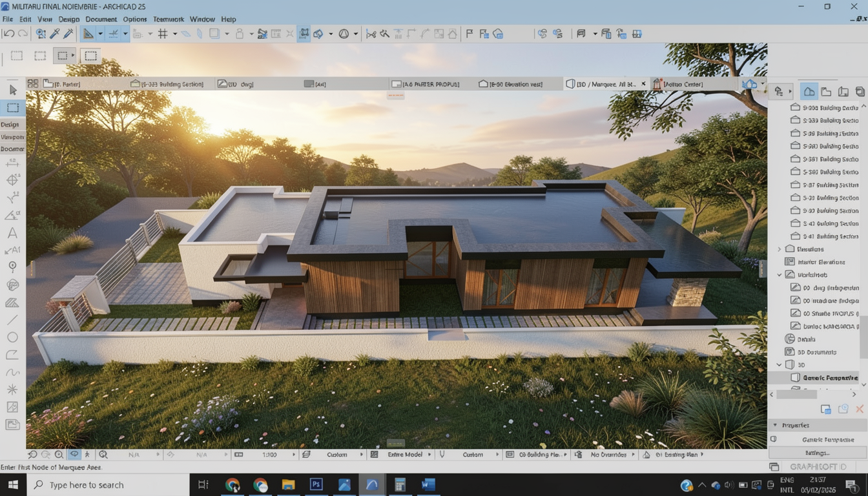Select the Text tool letter A icon
Image resolution: width=868 pixels, height=496 pixels.
(12, 233)
